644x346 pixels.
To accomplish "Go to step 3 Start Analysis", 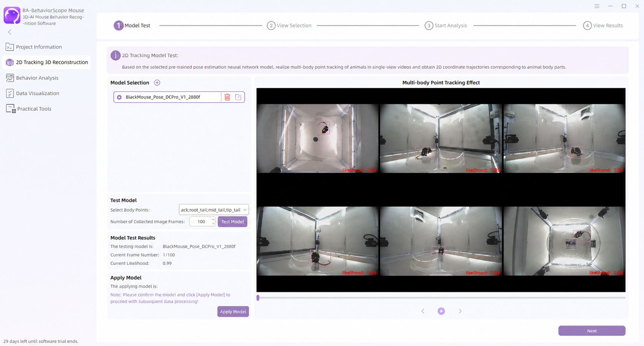I will [446, 25].
